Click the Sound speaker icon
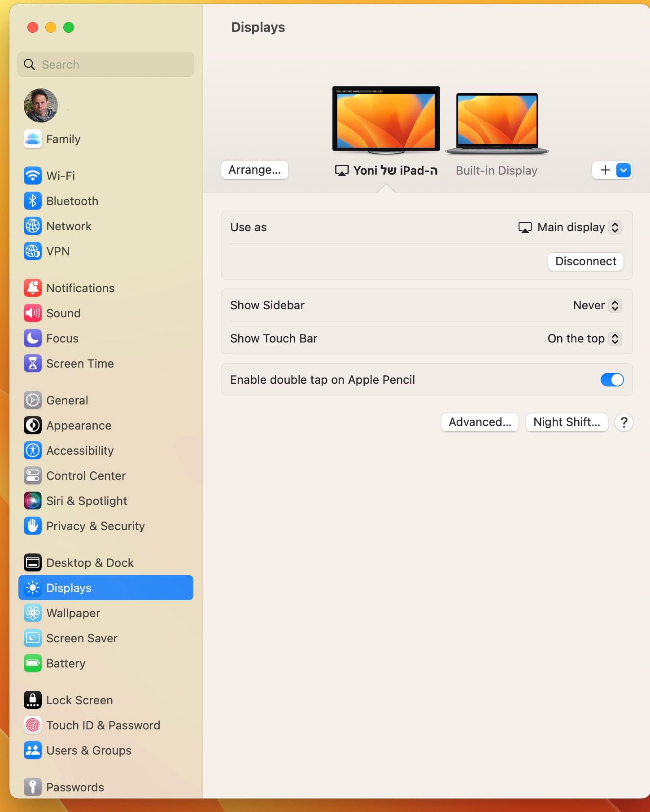The height and width of the screenshot is (812, 650). coord(33,313)
